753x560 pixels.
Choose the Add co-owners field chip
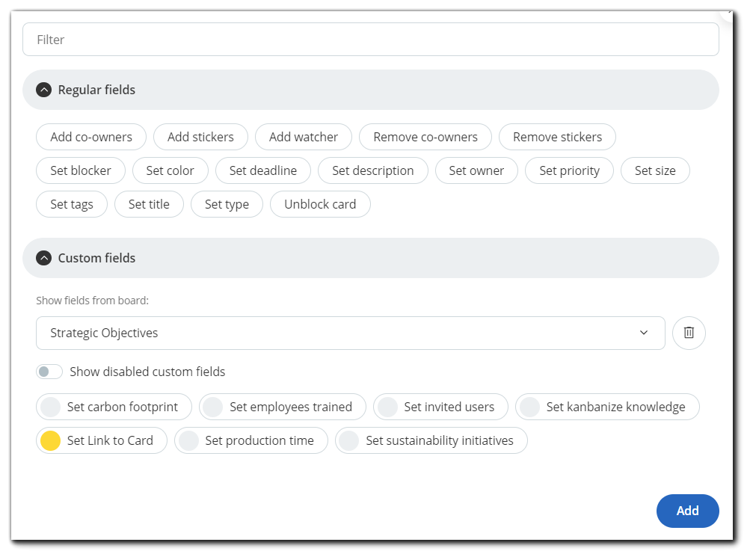coord(91,137)
